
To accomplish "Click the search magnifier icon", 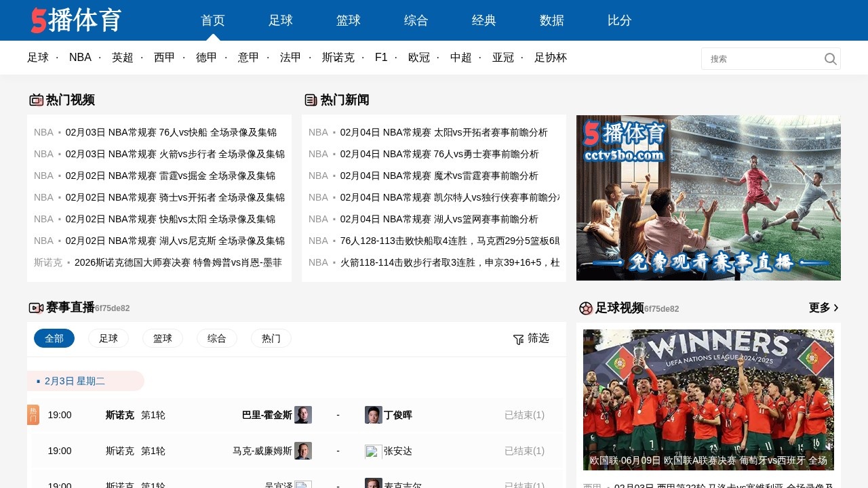I will [x=830, y=59].
